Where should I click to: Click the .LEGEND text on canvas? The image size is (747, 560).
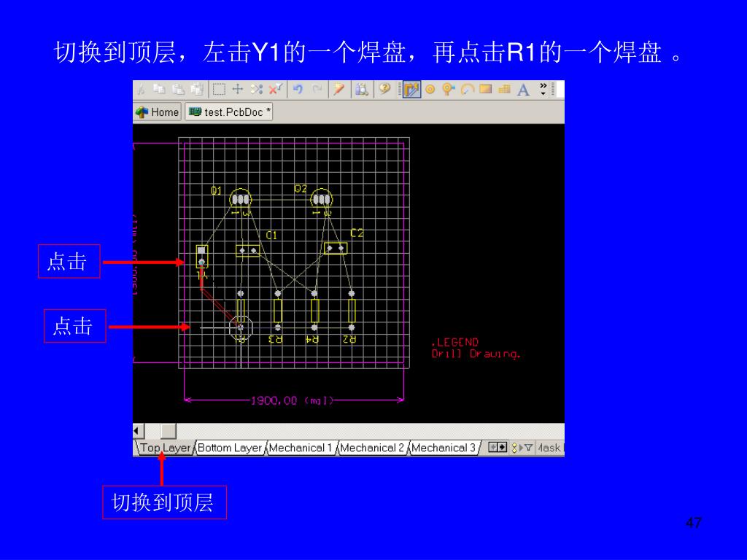[x=455, y=343]
